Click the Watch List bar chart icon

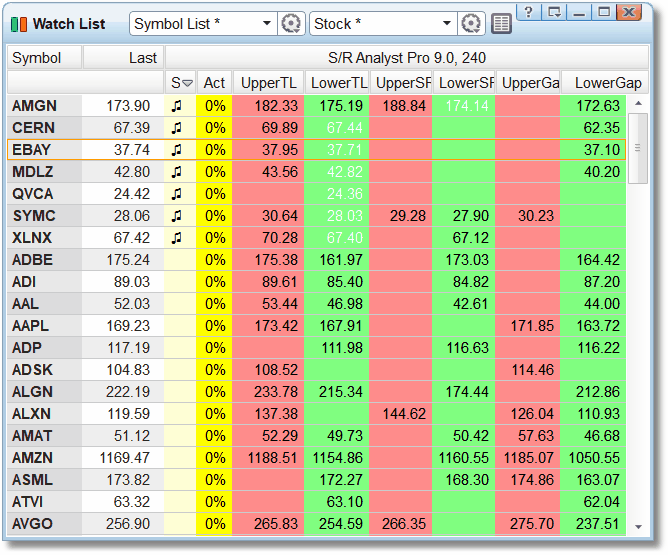pyautogui.click(x=19, y=24)
